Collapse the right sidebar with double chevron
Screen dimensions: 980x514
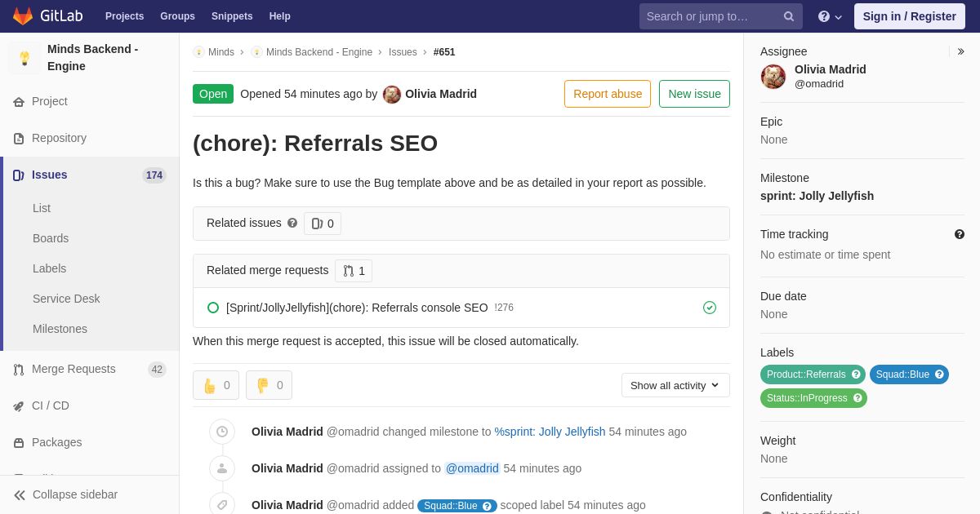point(960,51)
